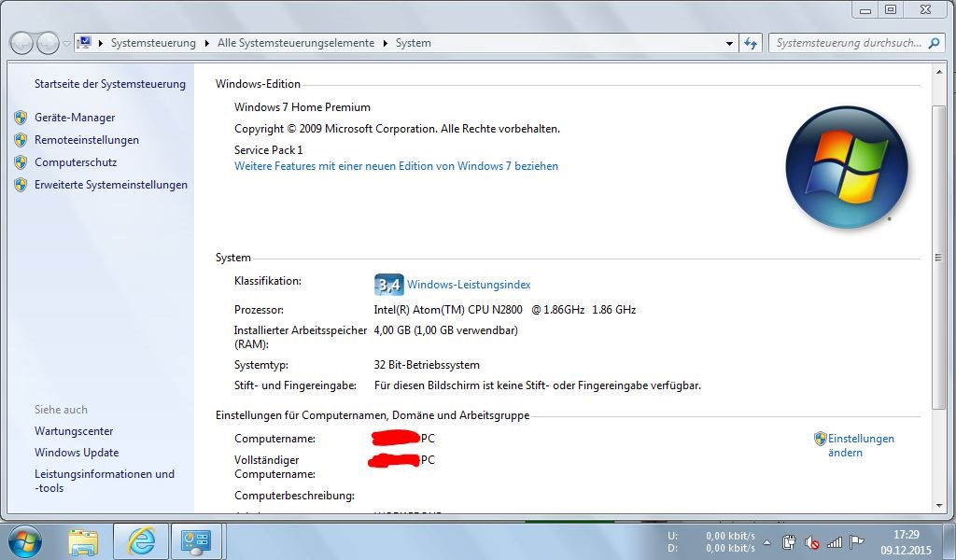This screenshot has height=560, width=956.
Task: Click the Intel(R) Atom(TM) CPU N2800 processor value
Action: coord(505,310)
